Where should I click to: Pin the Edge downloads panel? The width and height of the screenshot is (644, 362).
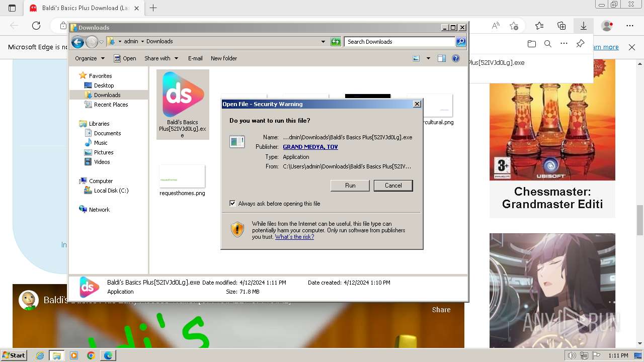coord(580,44)
